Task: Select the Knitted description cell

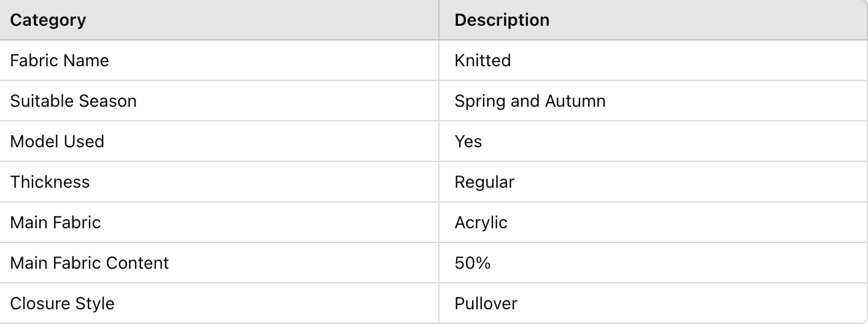Action: pyautogui.click(x=482, y=61)
